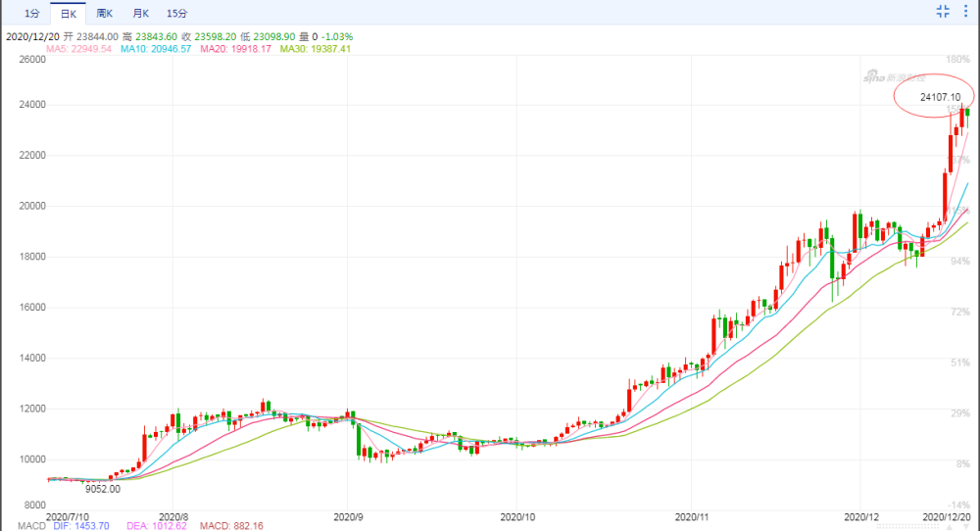Screen dimensions: 980x531
Task: Exit fullscreen using the collapse icon
Action: point(943,11)
